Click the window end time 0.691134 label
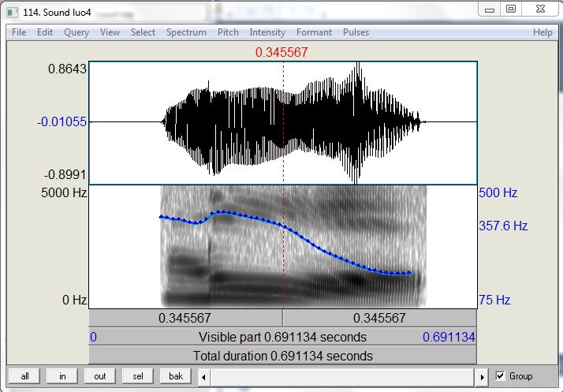Image resolution: width=563 pixels, height=392 pixels. (x=449, y=337)
